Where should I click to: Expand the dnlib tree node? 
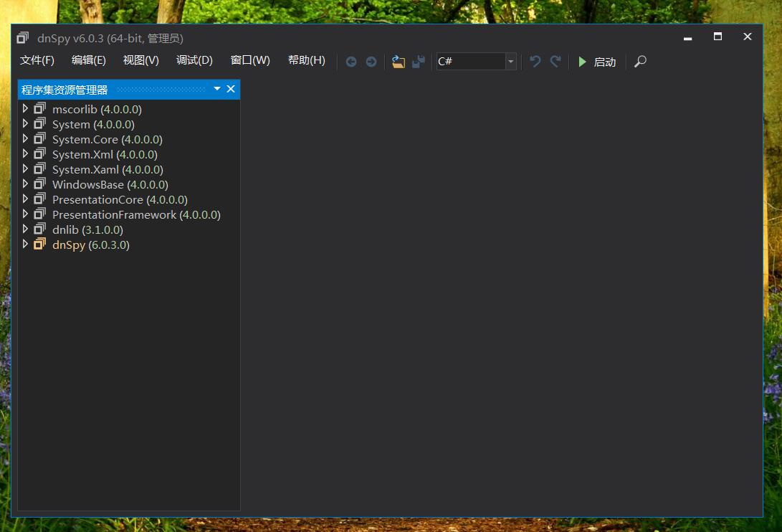(25, 229)
